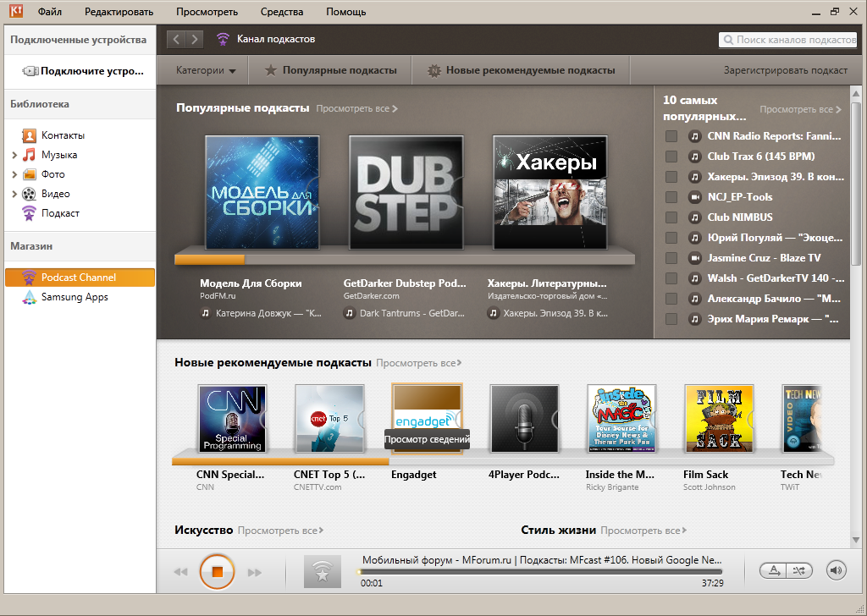Click video icon beside NCJ_EP-Tools

694,196
